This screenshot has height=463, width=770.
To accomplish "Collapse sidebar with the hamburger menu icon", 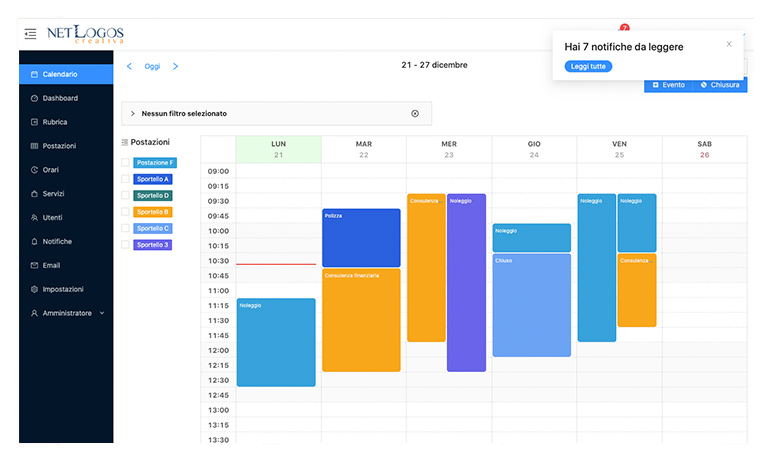I will [30, 34].
